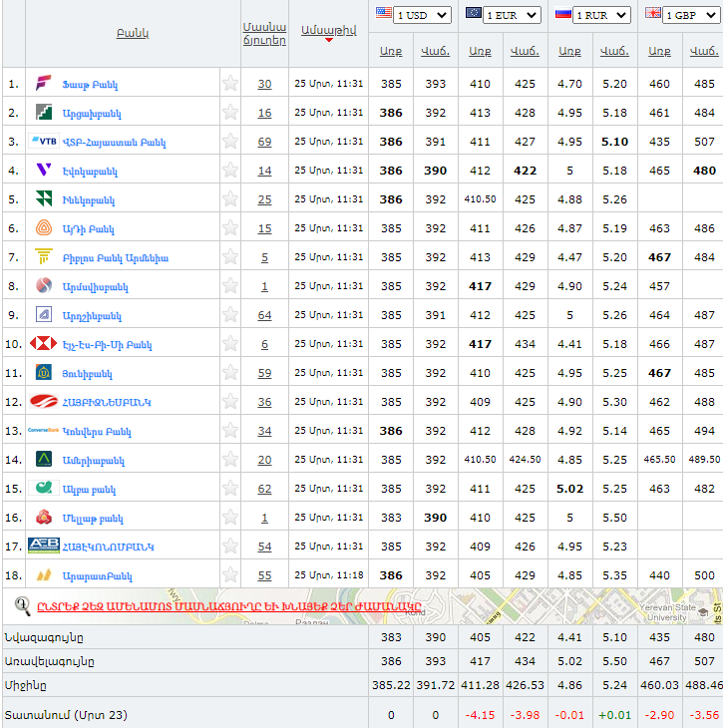Toggle favorite star for Ֆասթ Բանկ row
This screenshot has width=723, height=728.
coord(229,84)
